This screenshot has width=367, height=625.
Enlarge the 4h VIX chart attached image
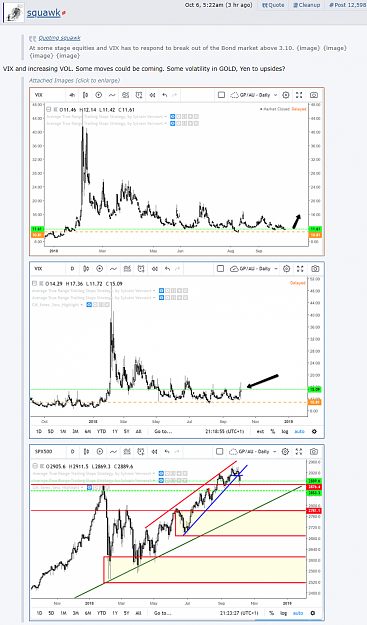click(177, 171)
